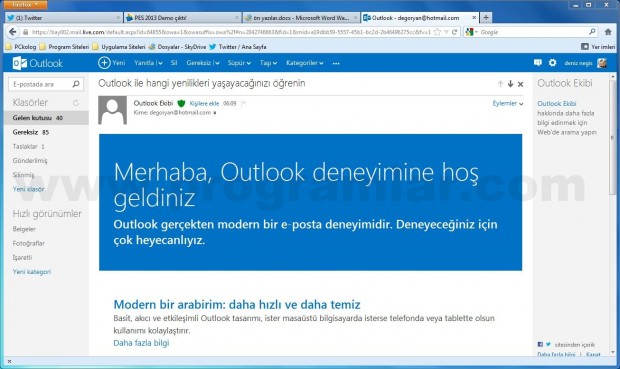Open Firefox home page icon

[x=608, y=32]
